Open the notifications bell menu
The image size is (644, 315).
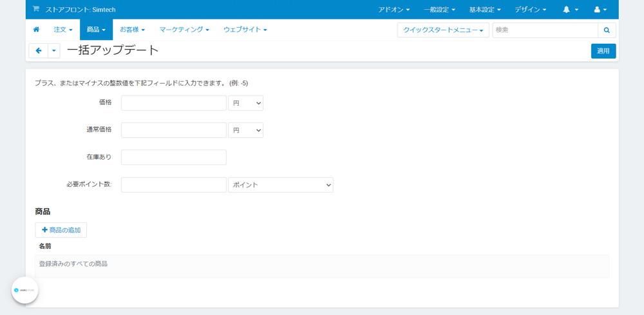571,10
